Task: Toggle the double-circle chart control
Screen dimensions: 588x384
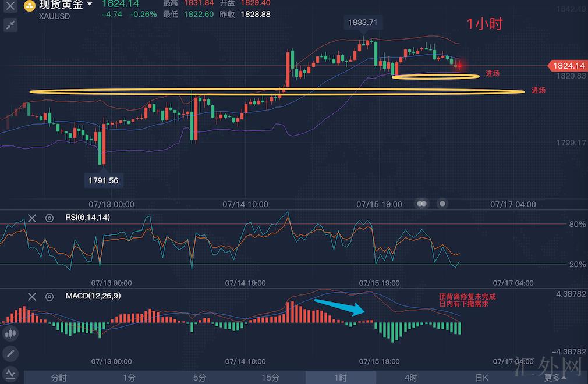Action: coord(423,204)
